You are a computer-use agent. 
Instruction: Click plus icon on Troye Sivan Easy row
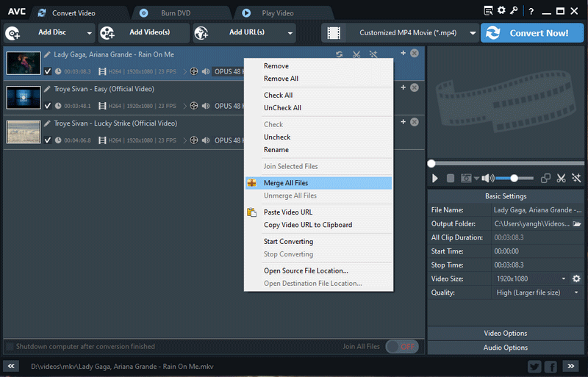tap(403, 87)
